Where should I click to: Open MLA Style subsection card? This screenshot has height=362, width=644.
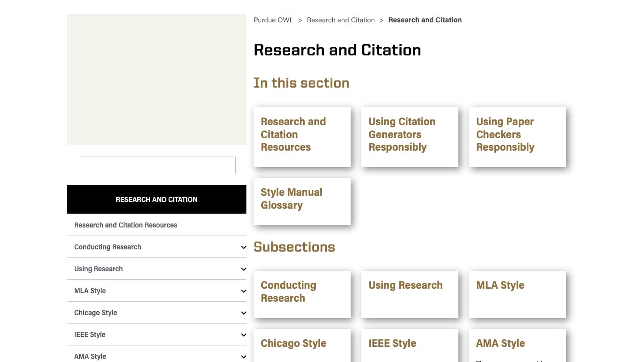point(517,295)
